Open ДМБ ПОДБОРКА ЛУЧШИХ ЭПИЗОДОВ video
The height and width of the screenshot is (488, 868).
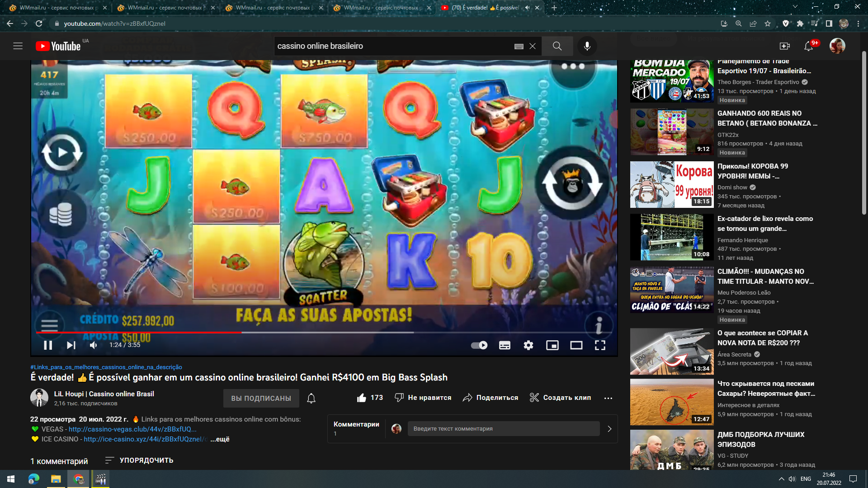(761, 440)
